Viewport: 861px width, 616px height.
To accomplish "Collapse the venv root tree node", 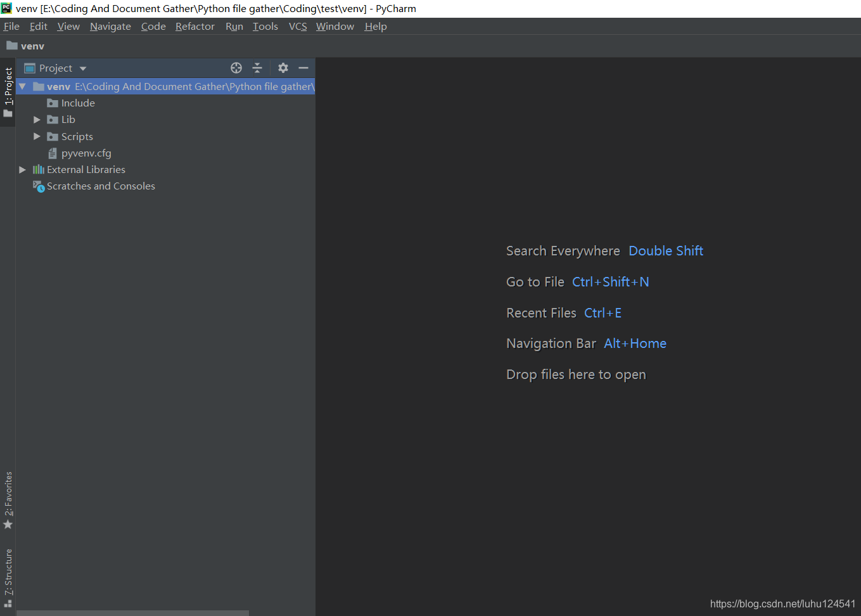I will pos(22,86).
